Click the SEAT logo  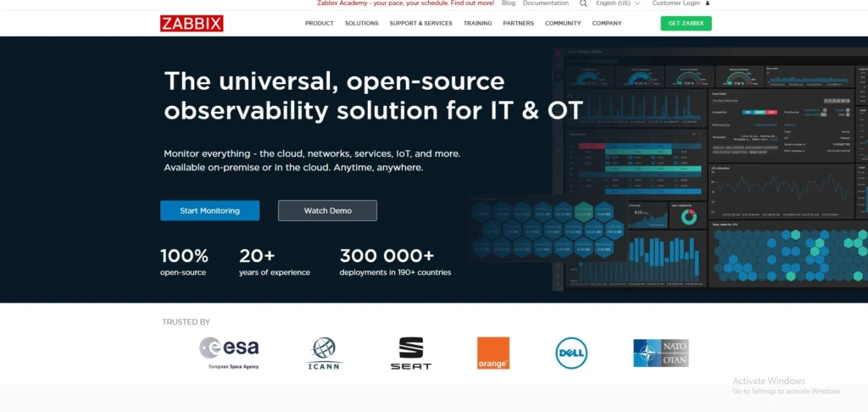tap(411, 354)
